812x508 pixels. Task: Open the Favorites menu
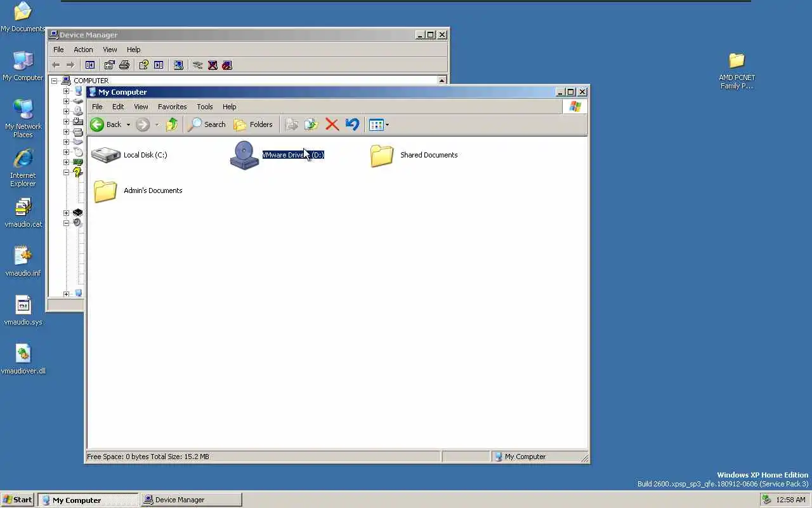tap(173, 107)
